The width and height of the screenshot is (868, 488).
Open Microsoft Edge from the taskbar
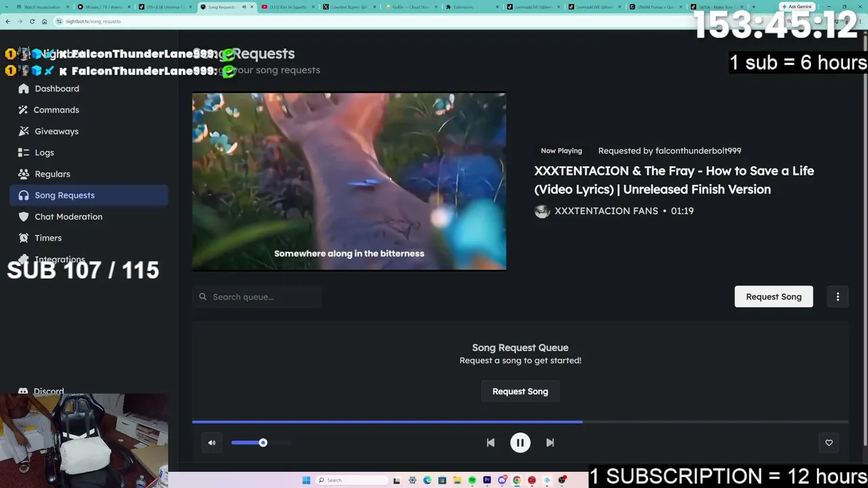[x=427, y=481]
